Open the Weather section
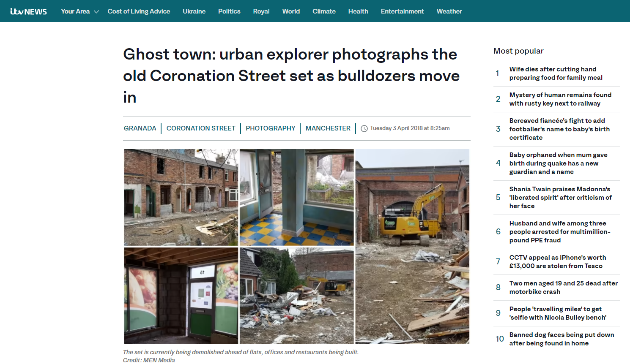The width and height of the screenshot is (630, 364). pos(449,11)
